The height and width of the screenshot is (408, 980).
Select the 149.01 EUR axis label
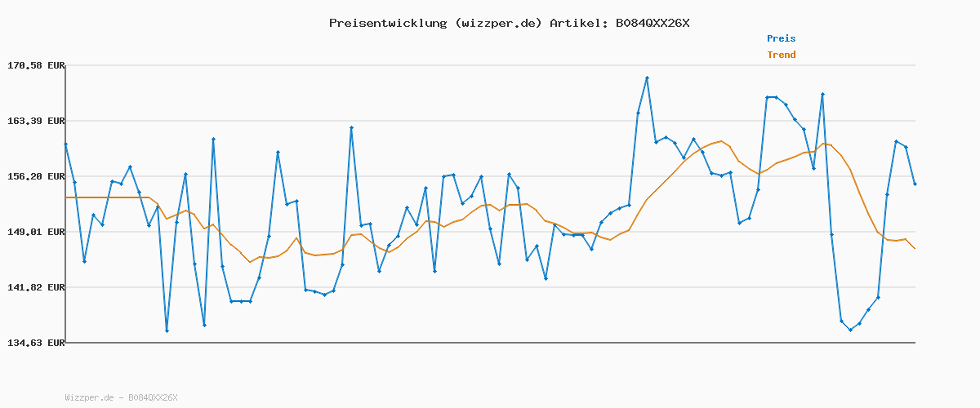pyautogui.click(x=36, y=232)
